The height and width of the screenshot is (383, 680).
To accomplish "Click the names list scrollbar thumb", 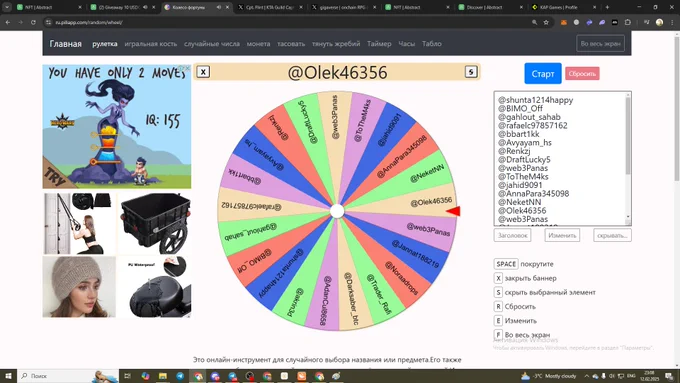I will tap(628, 135).
